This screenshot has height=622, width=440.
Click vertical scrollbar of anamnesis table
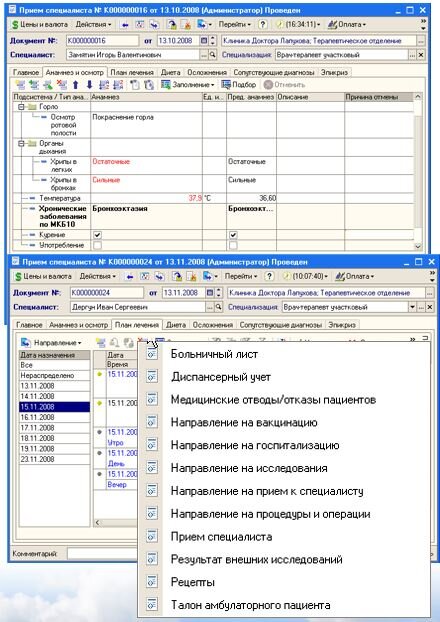tap(418, 171)
